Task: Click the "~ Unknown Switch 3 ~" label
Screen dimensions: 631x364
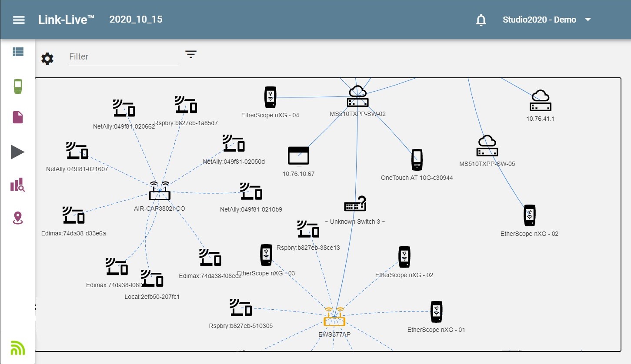Action: [355, 222]
